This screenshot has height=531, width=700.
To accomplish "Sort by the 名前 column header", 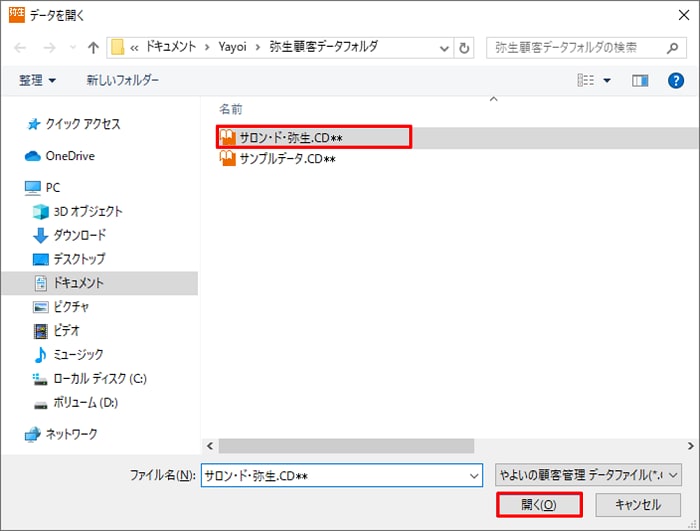I will [x=231, y=109].
